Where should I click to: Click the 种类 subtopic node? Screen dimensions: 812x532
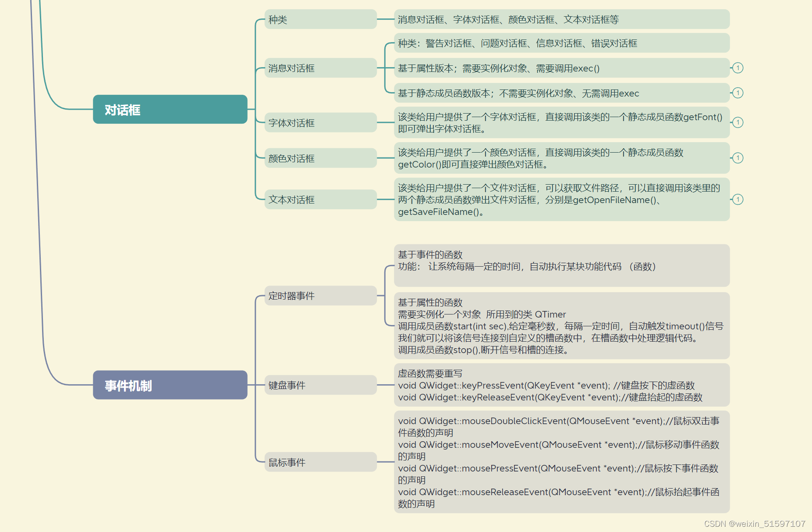[x=321, y=19]
